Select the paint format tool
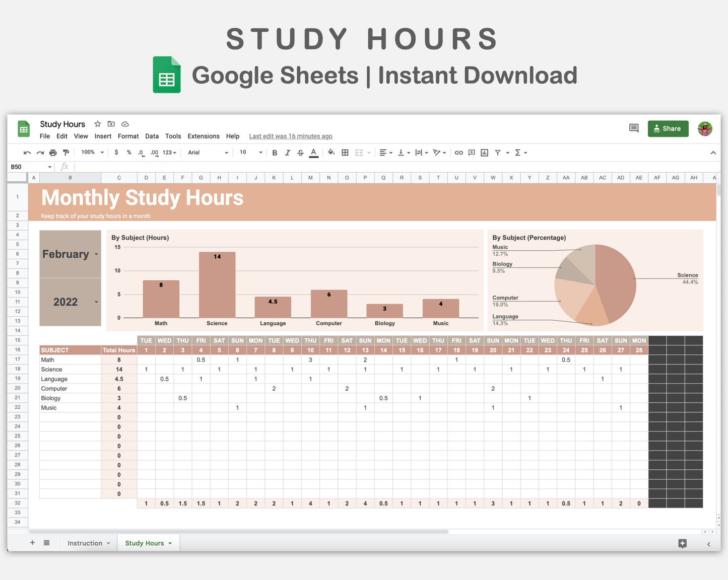This screenshot has width=728, height=580. pyautogui.click(x=66, y=152)
